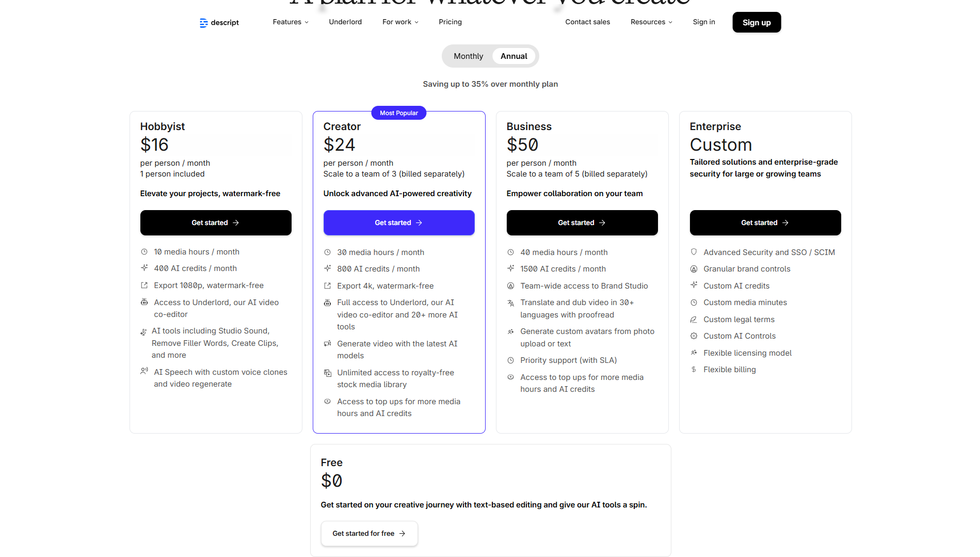The width and height of the screenshot is (980, 557).
Task: Click the Most Popular badge
Action: [399, 113]
